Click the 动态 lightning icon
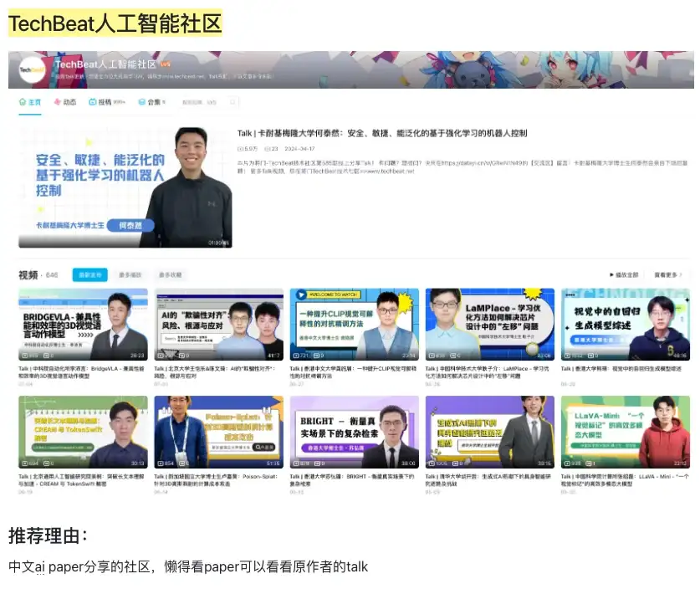The image size is (700, 589). coord(59,101)
